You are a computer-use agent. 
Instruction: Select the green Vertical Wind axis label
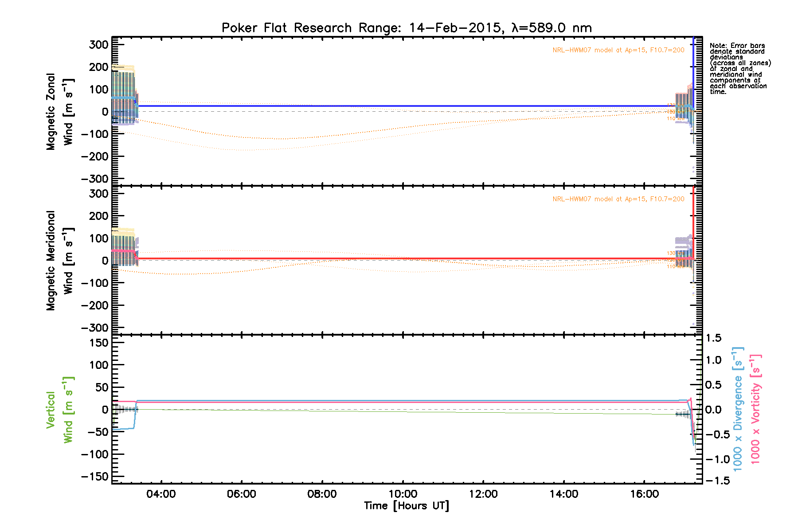tap(59, 410)
